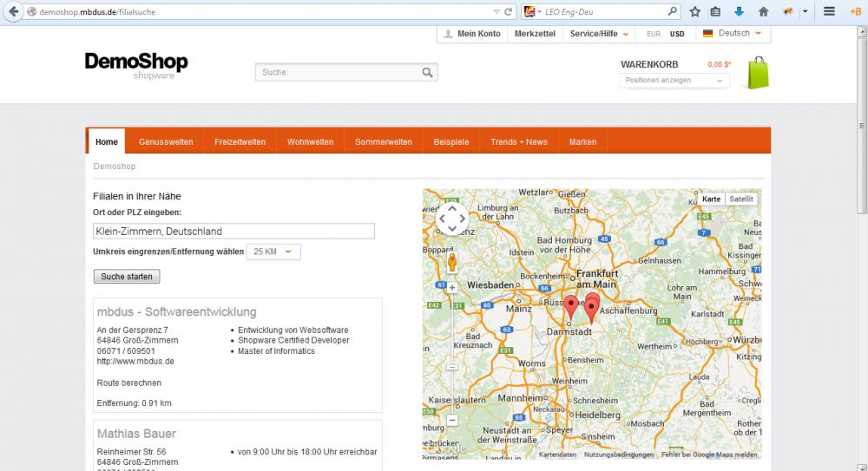Click the bookmark star icon in toolbar
The width and height of the screenshot is (868, 471).
pyautogui.click(x=695, y=12)
